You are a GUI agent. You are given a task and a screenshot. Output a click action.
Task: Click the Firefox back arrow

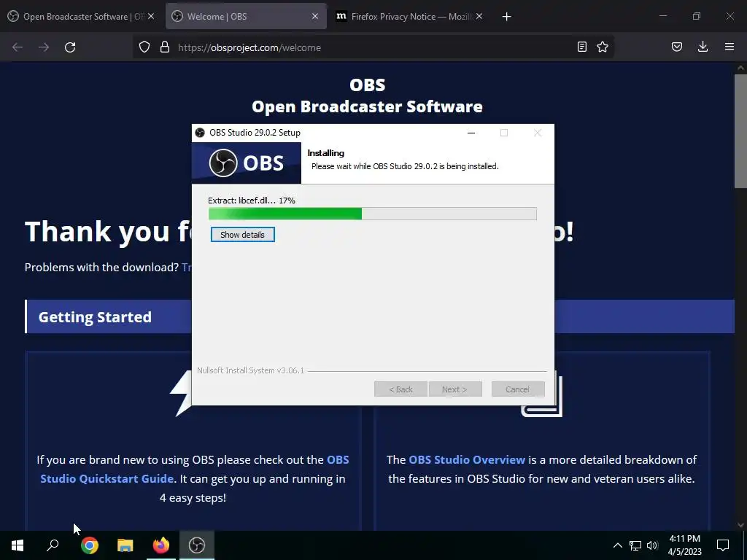tap(18, 47)
